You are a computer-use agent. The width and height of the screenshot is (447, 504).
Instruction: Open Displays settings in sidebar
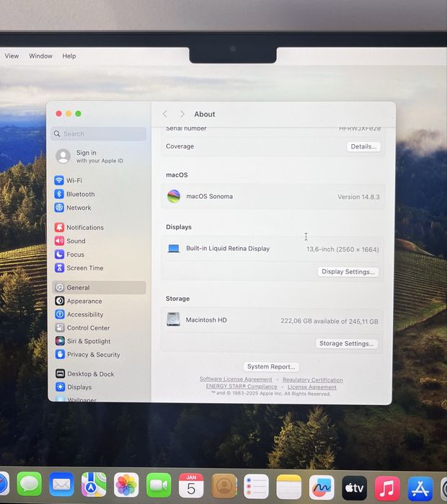pyautogui.click(x=74, y=387)
